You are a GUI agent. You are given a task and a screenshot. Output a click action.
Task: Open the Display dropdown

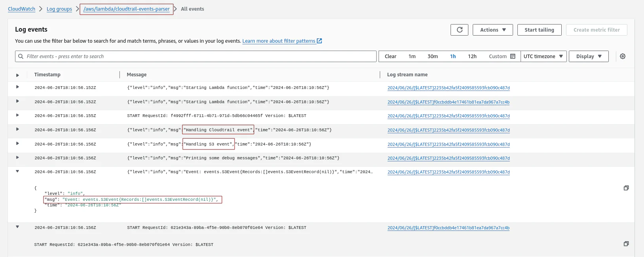(x=589, y=57)
